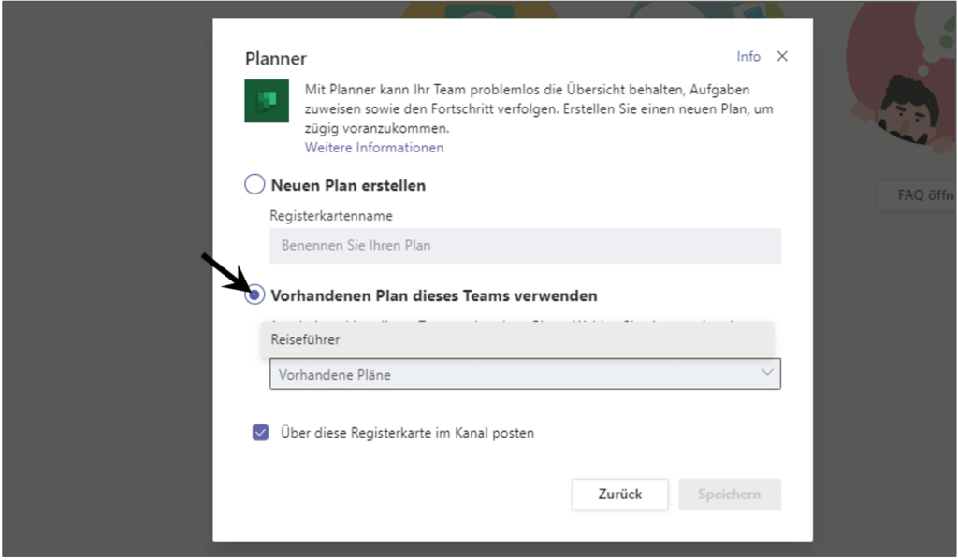
Task: Click the chevron arrow of Vorhandene Pläne
Action: pyautogui.click(x=767, y=372)
